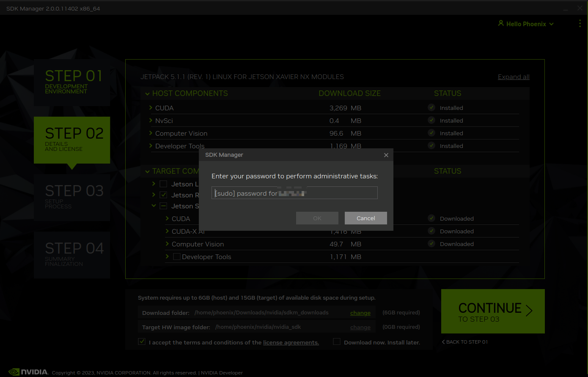This screenshot has width=588, height=377.
Task: Uncheck the Jetson Runtime Components checkbox
Action: (163, 195)
